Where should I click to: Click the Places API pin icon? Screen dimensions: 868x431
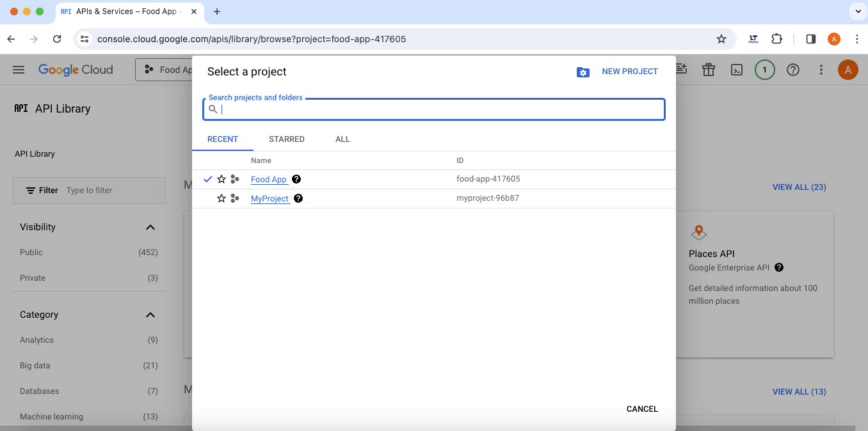(698, 232)
